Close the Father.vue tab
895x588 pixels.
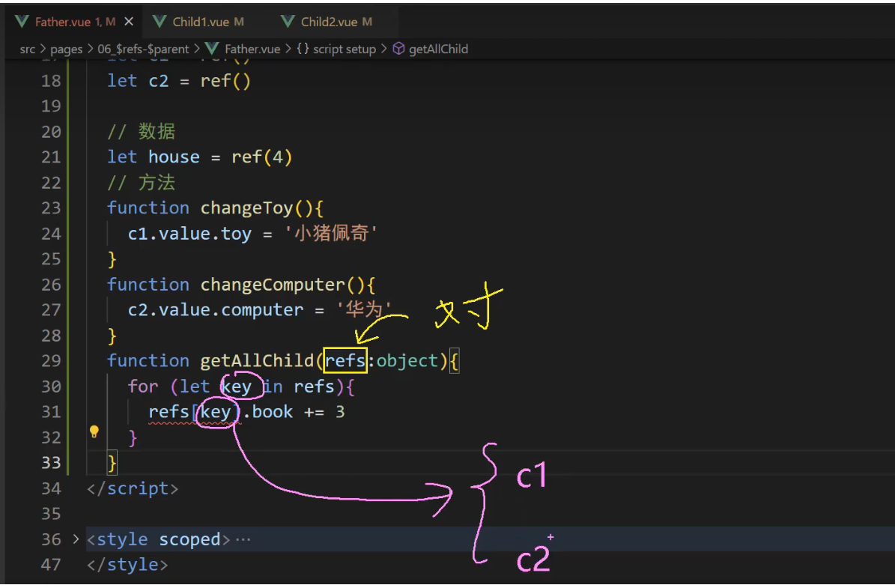(x=129, y=22)
